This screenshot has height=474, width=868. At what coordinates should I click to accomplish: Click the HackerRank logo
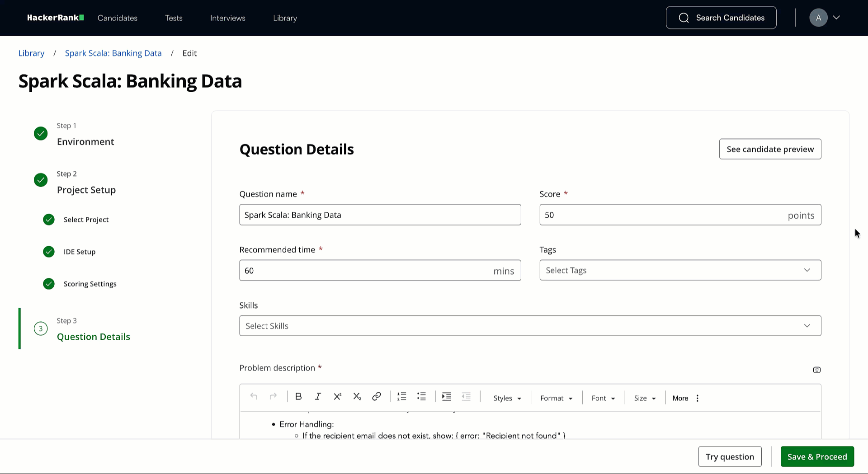point(55,18)
